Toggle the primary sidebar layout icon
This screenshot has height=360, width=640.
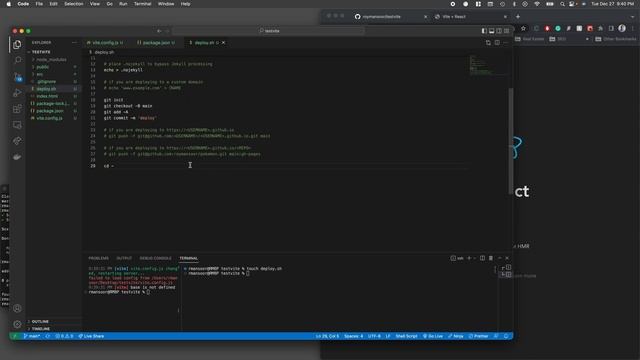click(x=484, y=31)
